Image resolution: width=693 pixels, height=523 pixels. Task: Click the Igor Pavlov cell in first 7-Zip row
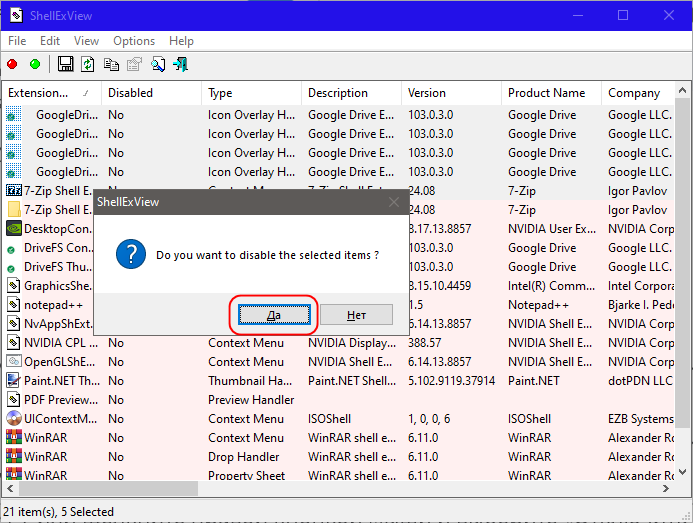(637, 191)
